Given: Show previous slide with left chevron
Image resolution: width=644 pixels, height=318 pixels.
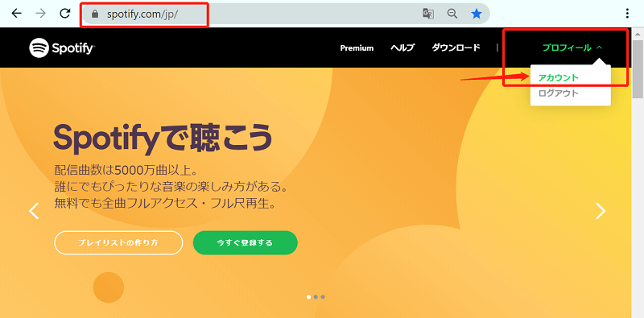Looking at the screenshot, I should 34,211.
